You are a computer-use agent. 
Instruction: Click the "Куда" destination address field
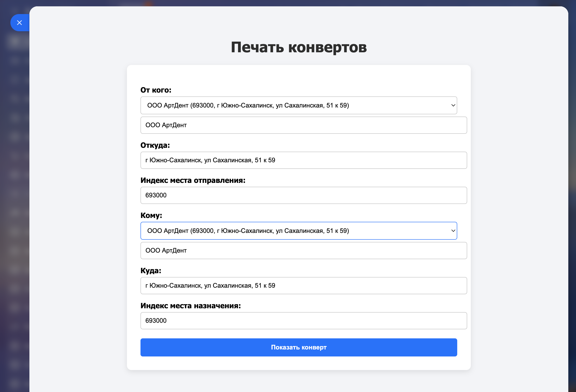point(303,286)
